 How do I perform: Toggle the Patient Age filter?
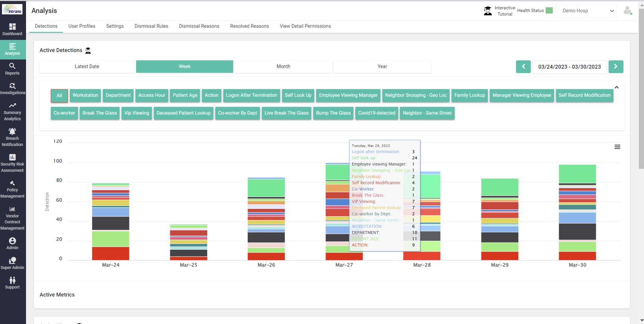tap(185, 95)
